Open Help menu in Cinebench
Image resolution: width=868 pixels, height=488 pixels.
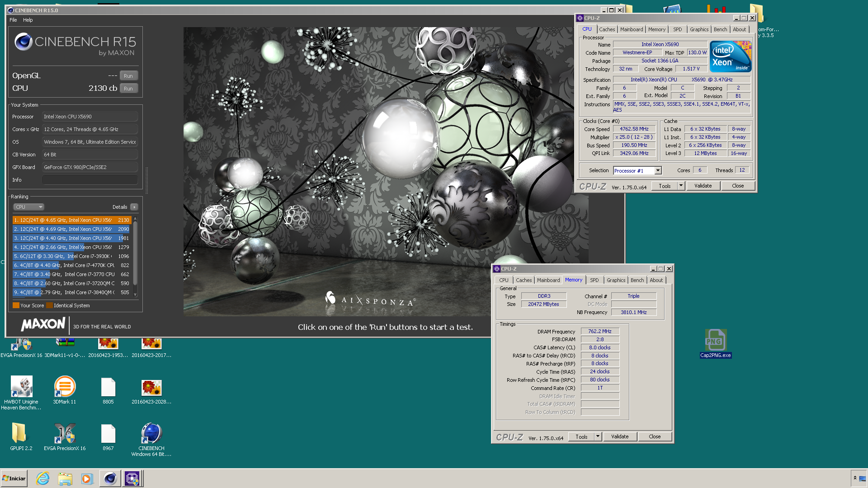tap(28, 20)
